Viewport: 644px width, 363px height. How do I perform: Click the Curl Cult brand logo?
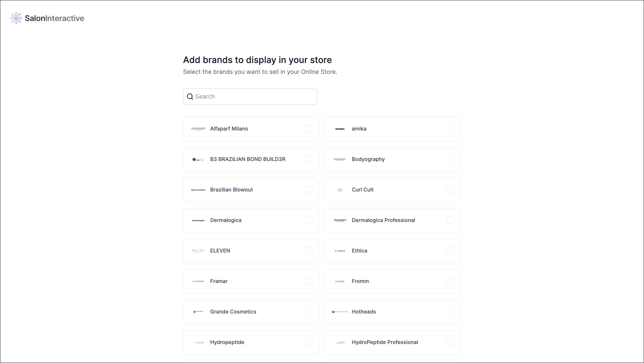click(339, 190)
